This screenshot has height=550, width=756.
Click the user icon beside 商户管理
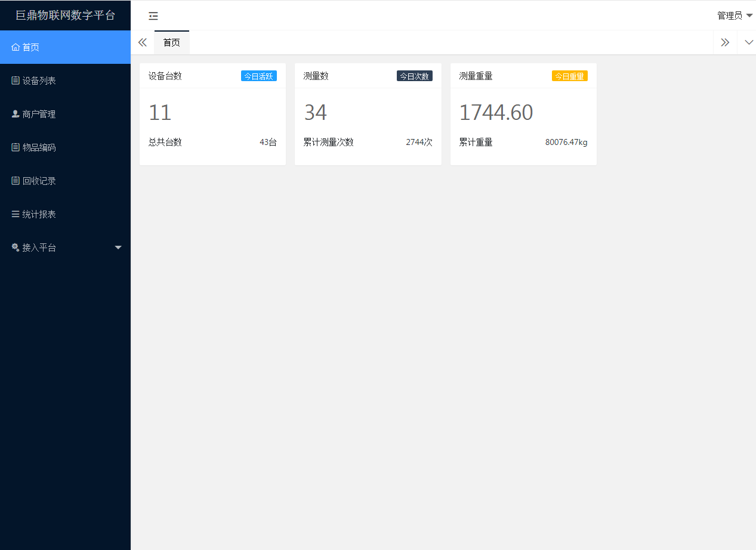[x=16, y=114]
